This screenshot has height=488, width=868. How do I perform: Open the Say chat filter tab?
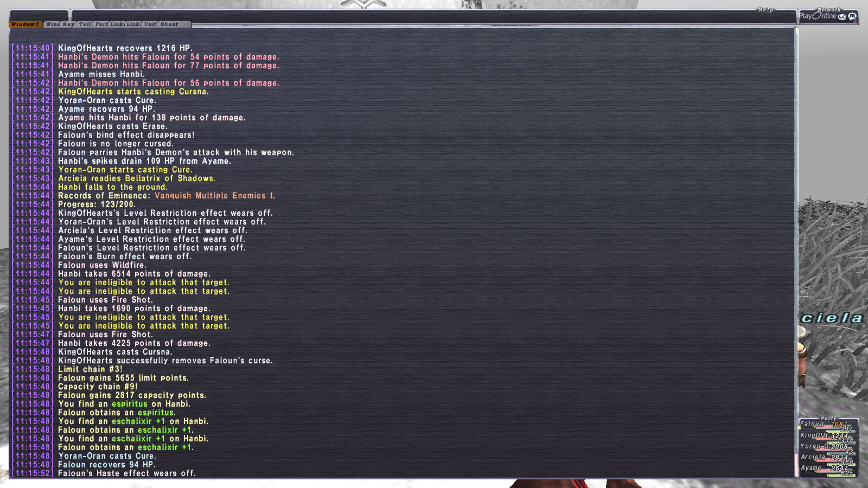[x=68, y=24]
